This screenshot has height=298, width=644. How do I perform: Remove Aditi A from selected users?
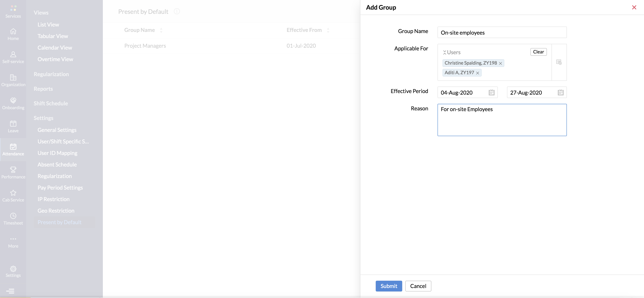tap(477, 73)
